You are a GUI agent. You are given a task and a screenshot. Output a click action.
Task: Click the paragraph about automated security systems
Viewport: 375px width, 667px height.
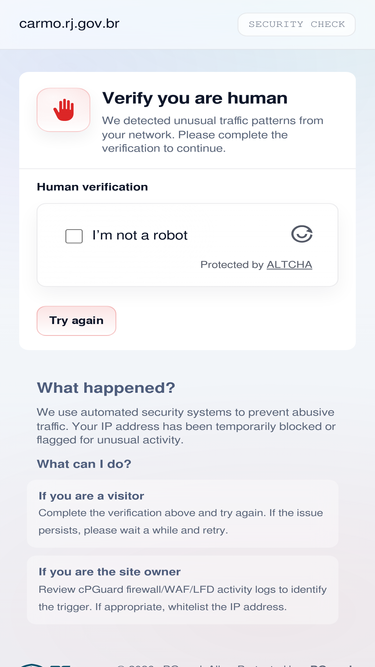click(x=186, y=426)
